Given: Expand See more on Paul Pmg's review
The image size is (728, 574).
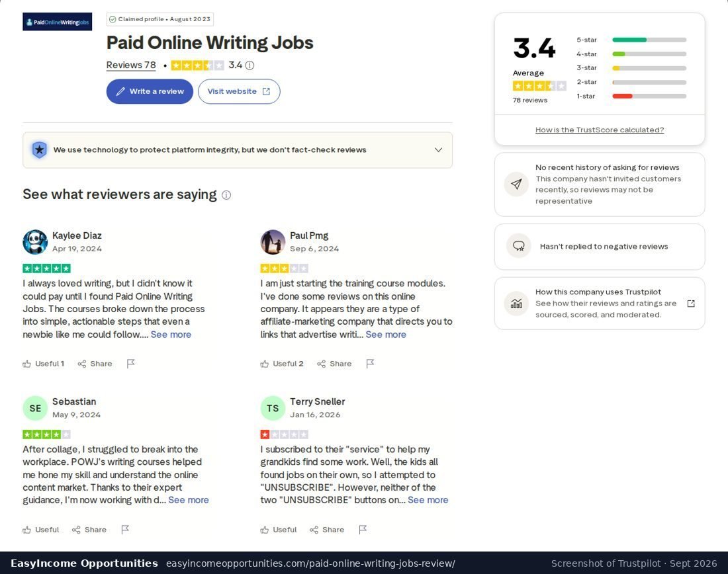Looking at the screenshot, I should coord(386,335).
